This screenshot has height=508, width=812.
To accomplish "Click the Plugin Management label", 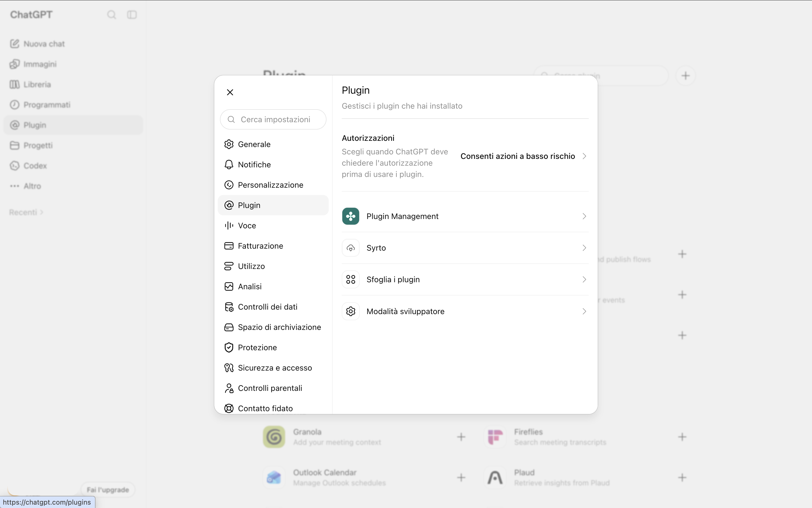I will pyautogui.click(x=402, y=216).
